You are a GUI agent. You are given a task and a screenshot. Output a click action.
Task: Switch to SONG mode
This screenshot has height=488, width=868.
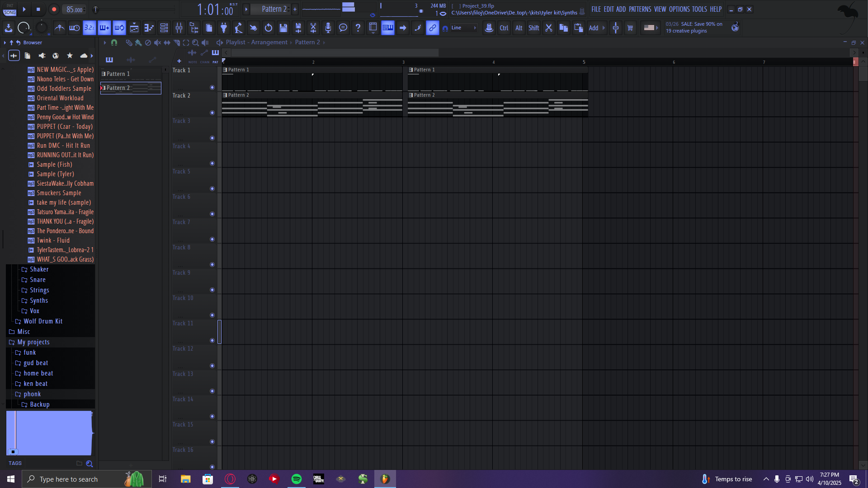(9, 13)
